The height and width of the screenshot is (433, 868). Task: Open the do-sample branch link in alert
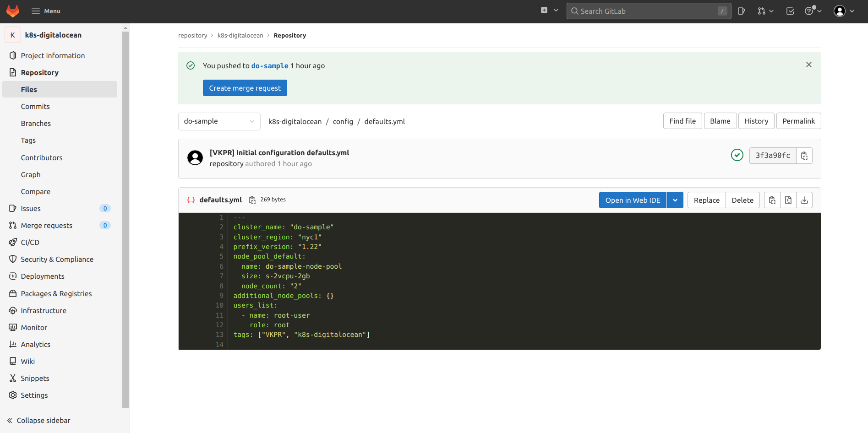(270, 65)
